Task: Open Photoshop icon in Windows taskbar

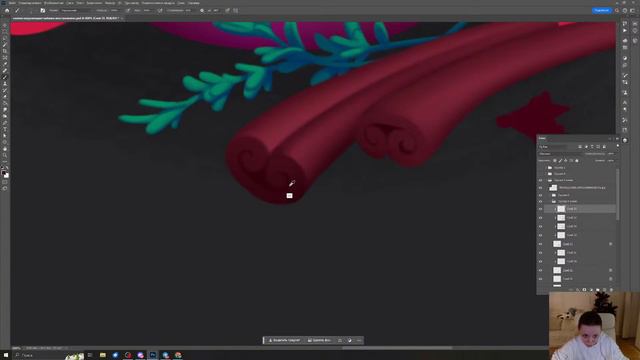Action: click(153, 356)
